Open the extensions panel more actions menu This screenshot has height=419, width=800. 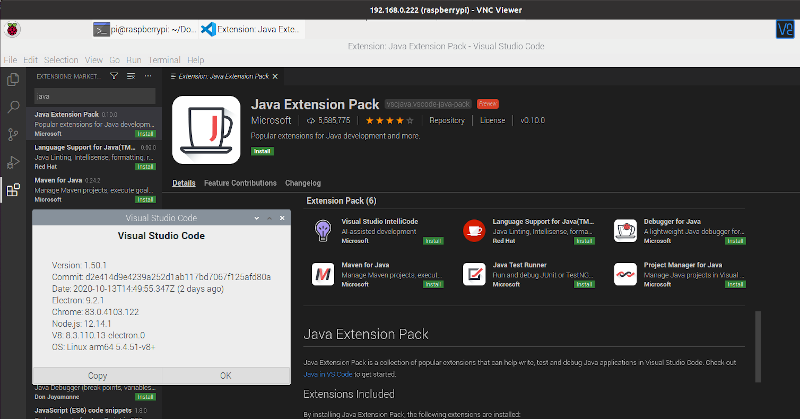(x=150, y=76)
